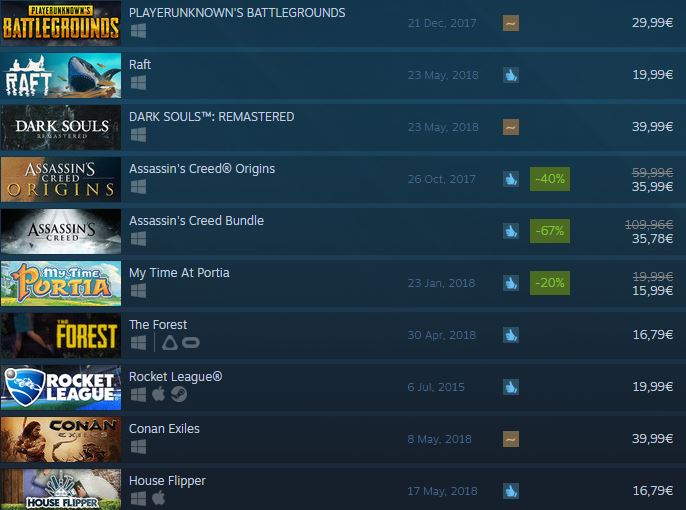Open the Raft game thumbnail
The height and width of the screenshot is (510, 686).
(61, 75)
